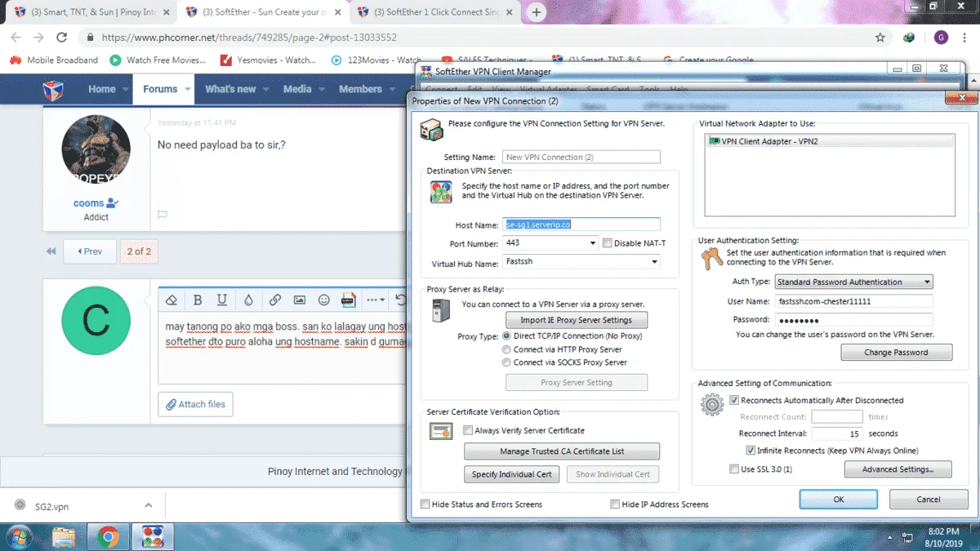Click Specify Individual Cert button
This screenshot has height=551, width=980.
pos(512,474)
